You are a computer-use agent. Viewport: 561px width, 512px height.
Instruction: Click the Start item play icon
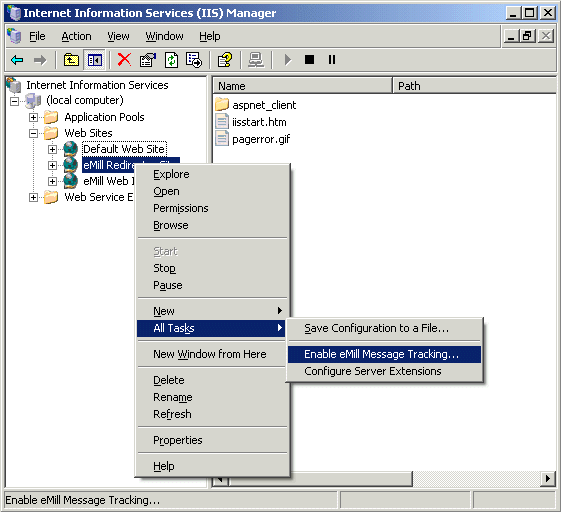[287, 60]
